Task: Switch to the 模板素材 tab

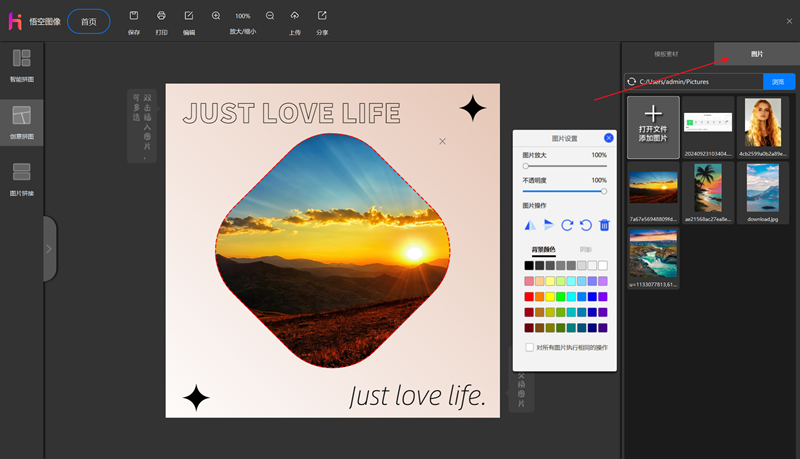Action: [x=666, y=54]
